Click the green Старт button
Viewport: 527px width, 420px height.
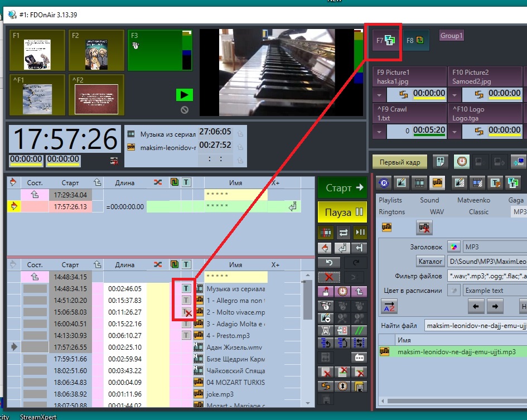pos(345,188)
